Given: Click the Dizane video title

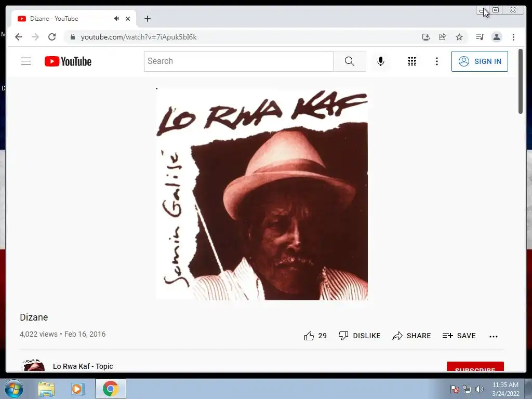Looking at the screenshot, I should 34,317.
